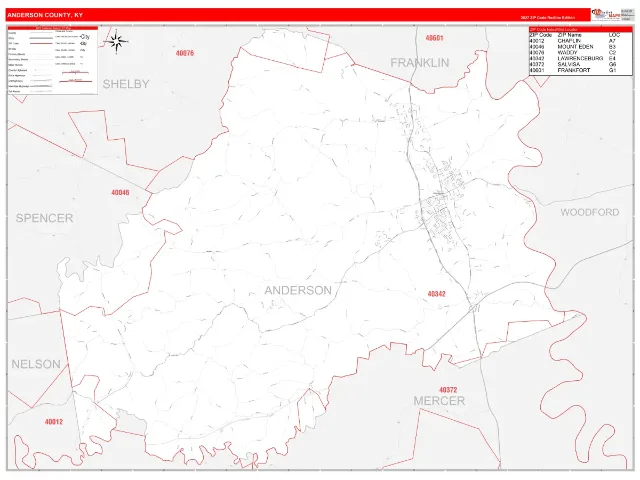Viewport: 640px width, 480px height.
Task: Select ZIP code label 40076 on map
Action: tap(185, 53)
